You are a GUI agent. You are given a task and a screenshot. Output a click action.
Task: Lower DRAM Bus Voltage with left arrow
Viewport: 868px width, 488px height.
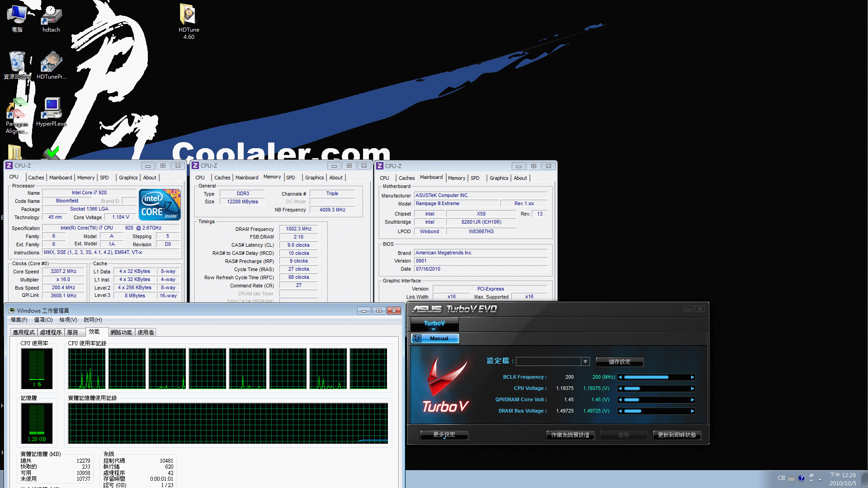(x=620, y=411)
